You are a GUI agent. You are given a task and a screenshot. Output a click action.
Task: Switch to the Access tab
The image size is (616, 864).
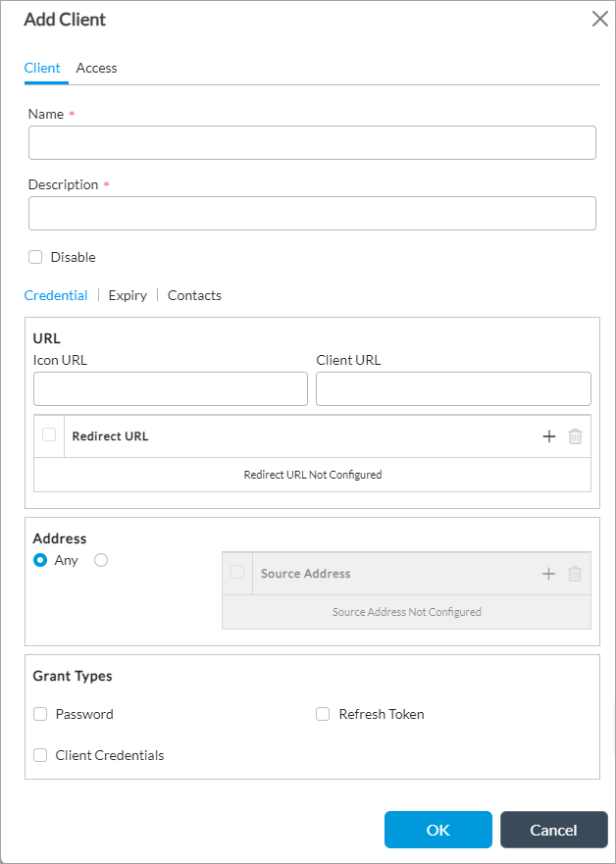(96, 68)
